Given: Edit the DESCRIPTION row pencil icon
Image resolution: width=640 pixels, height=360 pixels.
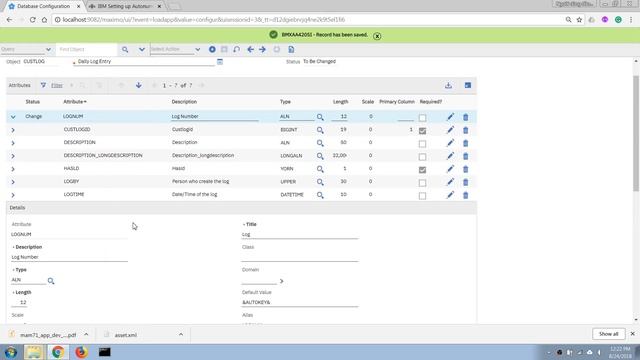Looking at the screenshot, I should pos(450,143).
